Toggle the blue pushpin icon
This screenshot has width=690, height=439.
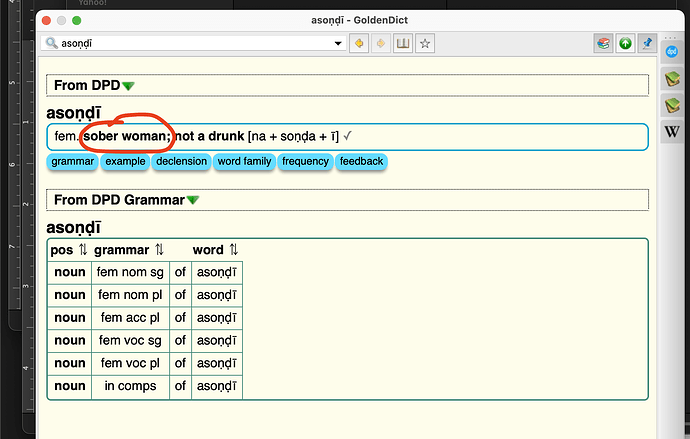(647, 44)
